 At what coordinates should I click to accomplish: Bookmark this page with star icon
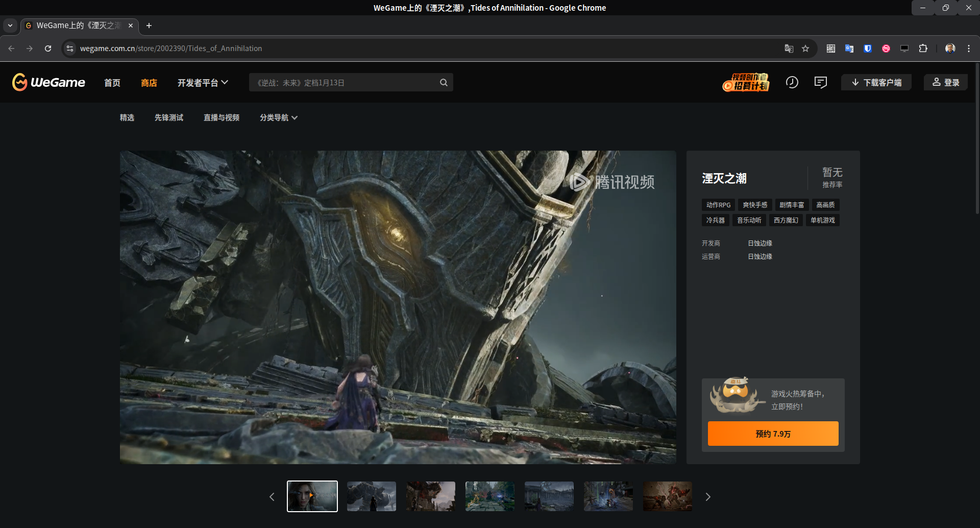click(805, 49)
